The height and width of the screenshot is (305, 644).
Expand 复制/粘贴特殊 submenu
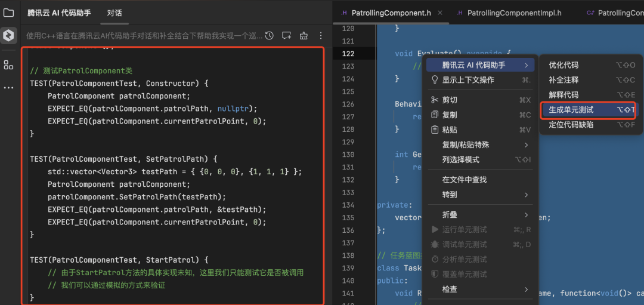[x=481, y=144]
